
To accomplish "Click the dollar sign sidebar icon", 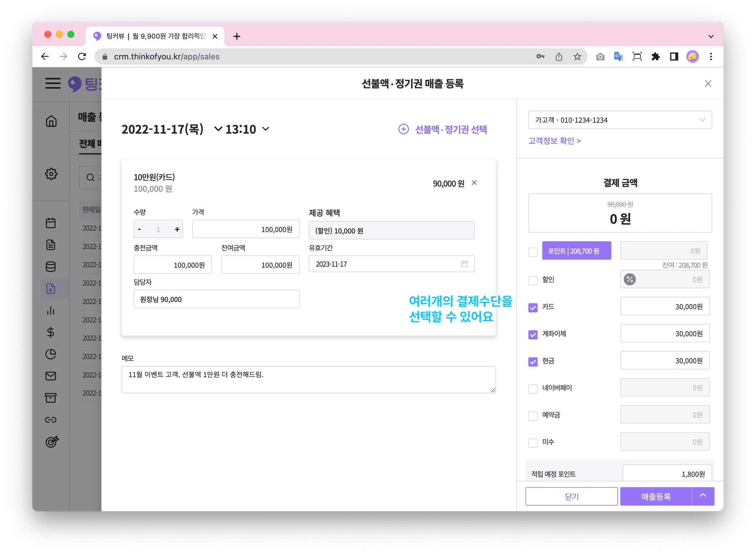I will coord(51,332).
